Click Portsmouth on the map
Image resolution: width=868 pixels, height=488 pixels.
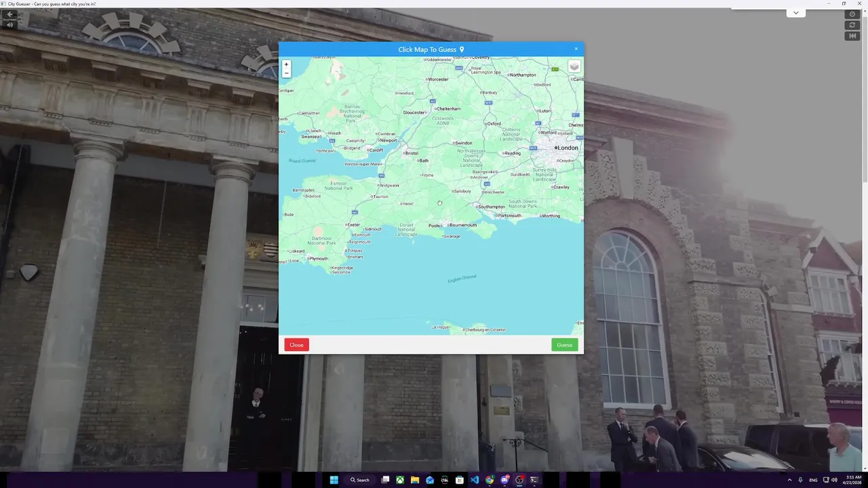509,216
